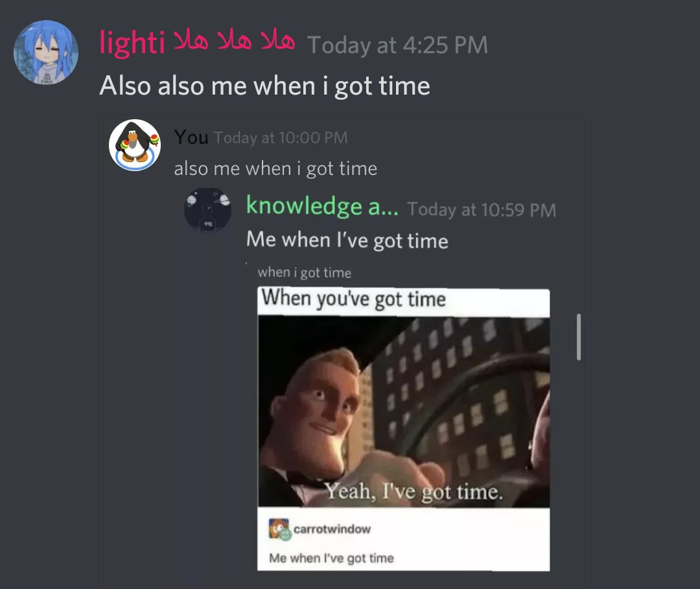Click carrotwindow's 'Me when I've got time' caption
This screenshot has width=700, height=589.
331,558
